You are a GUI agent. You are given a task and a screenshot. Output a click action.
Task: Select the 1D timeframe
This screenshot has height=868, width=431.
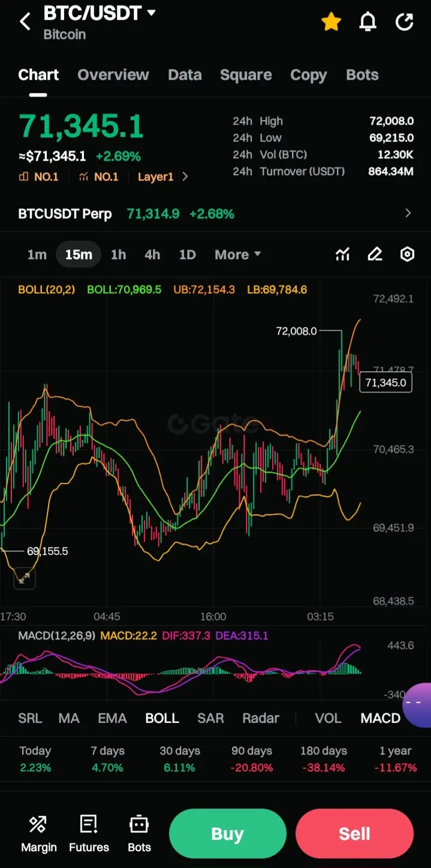tap(187, 254)
